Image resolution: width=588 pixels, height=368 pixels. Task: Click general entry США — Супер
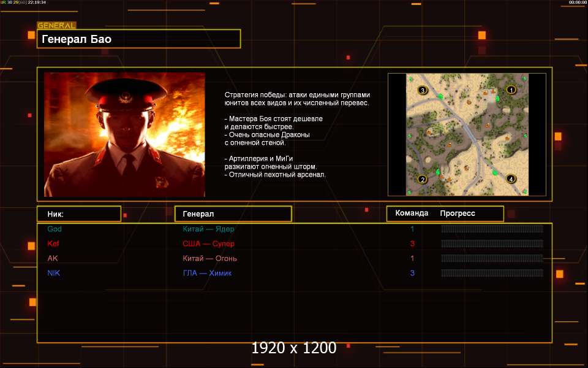pos(208,243)
